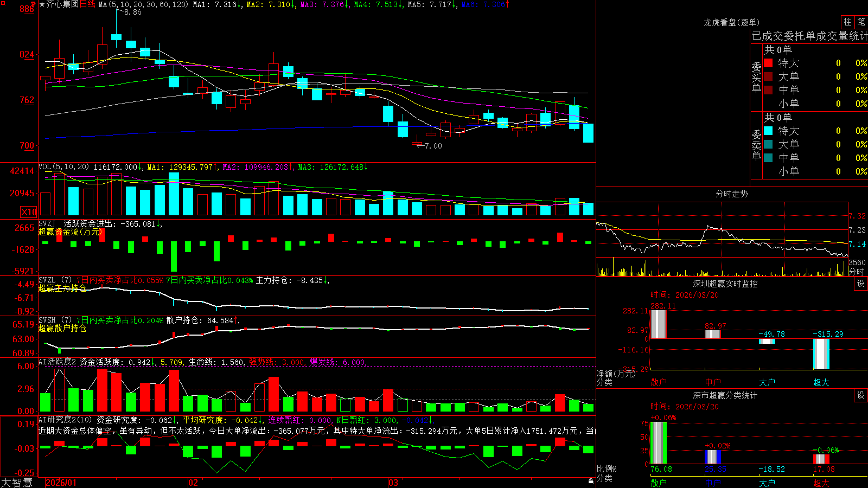Click the 委买单 vertical label
Screen dimensions: 868x488
pyautogui.click(x=756, y=77)
